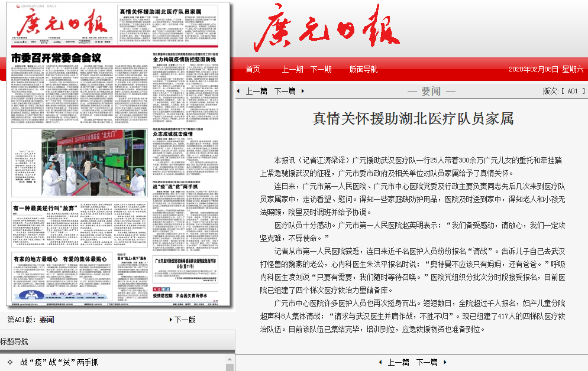Click the right arrow icon beside bottom 下一篇
The image size is (588, 371).
click(445, 362)
